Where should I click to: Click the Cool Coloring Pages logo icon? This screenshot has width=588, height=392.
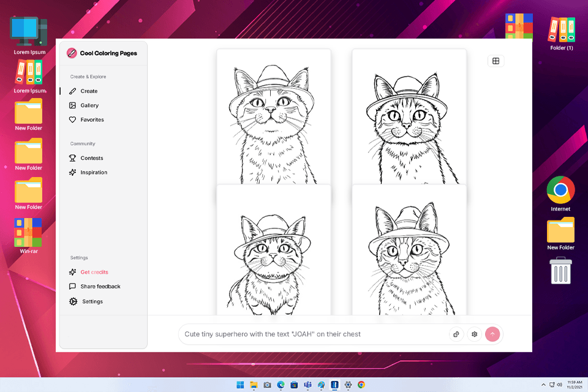[x=72, y=53]
